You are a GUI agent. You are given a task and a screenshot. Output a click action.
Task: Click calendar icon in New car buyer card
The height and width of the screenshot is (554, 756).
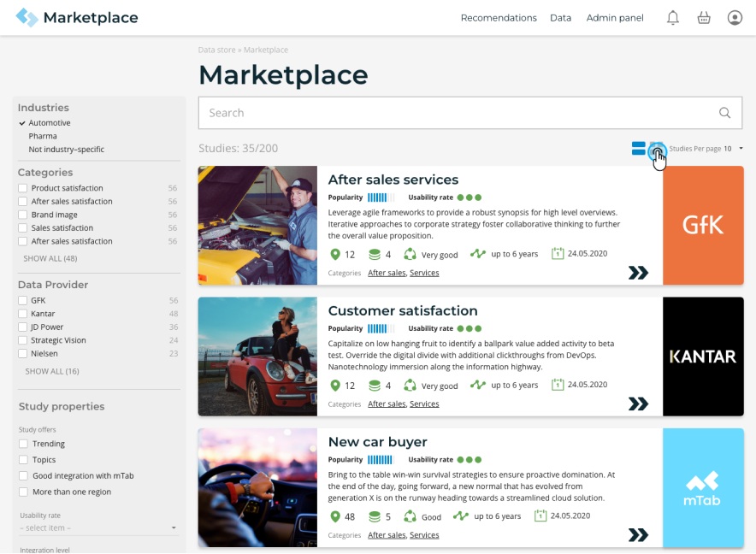point(540,516)
